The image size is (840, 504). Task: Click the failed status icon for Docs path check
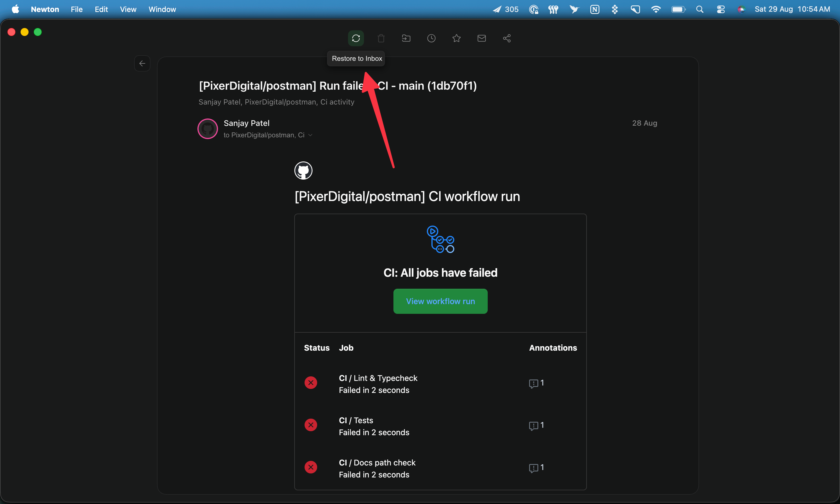(x=311, y=467)
